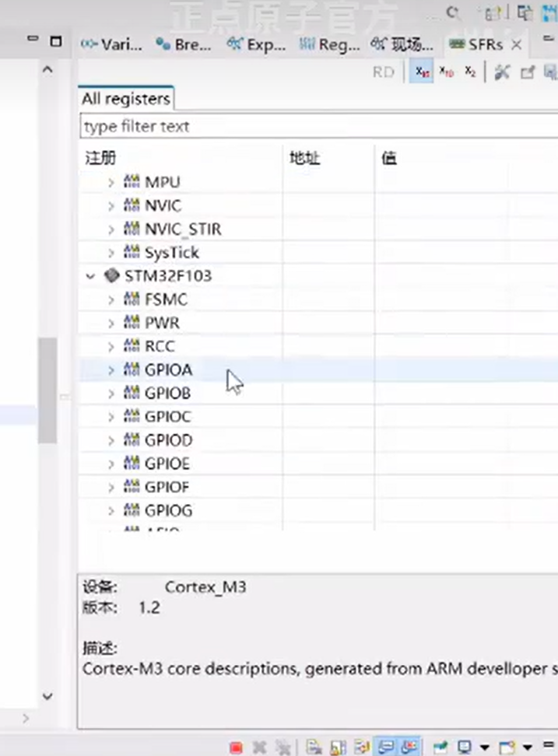Expand the PWR peripheral

tap(111, 323)
